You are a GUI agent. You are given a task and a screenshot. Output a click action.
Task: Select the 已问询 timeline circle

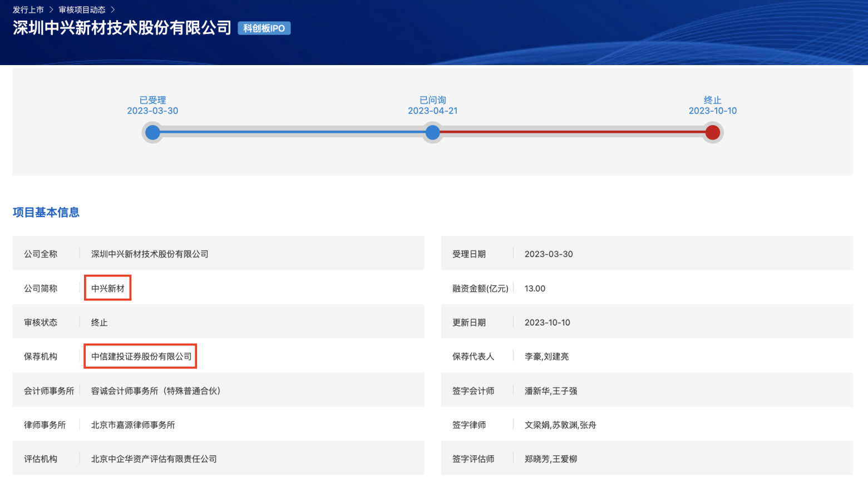click(x=432, y=132)
